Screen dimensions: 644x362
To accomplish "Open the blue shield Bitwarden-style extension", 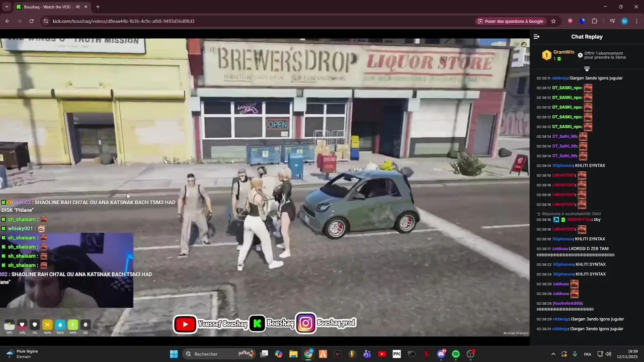I will [582, 21].
